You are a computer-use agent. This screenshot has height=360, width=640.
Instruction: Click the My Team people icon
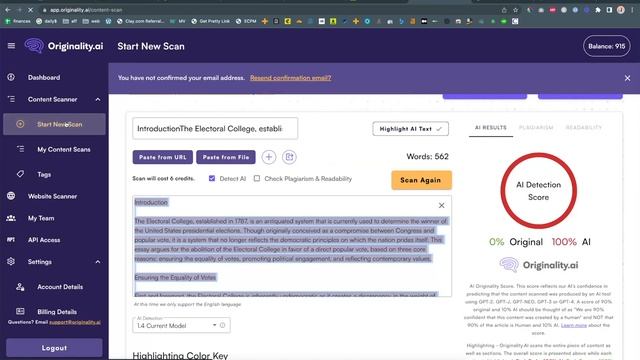coord(11,218)
